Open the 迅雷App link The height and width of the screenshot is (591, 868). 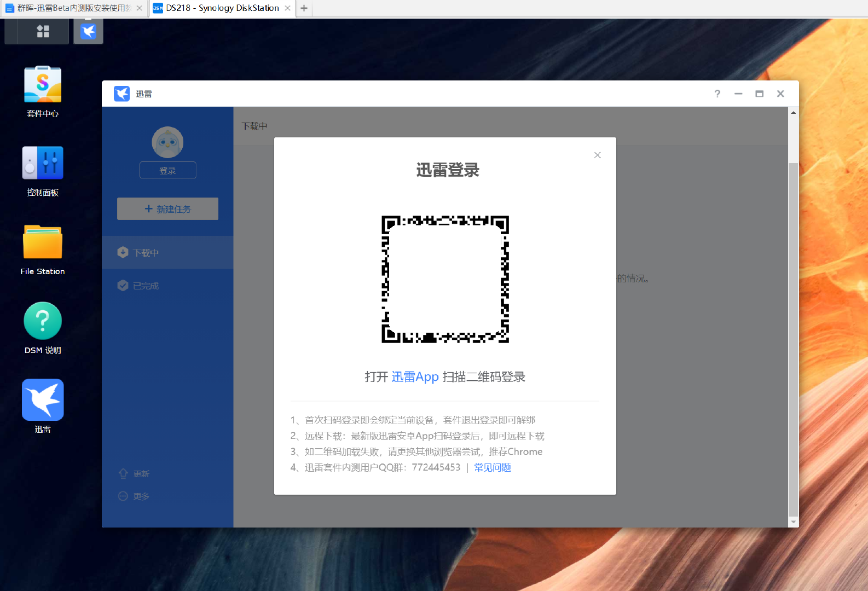pyautogui.click(x=415, y=377)
